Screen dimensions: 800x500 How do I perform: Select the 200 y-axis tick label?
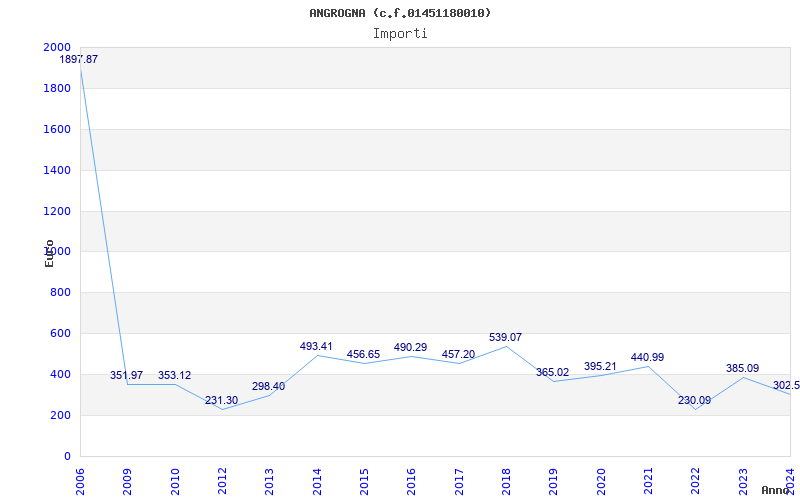point(61,415)
